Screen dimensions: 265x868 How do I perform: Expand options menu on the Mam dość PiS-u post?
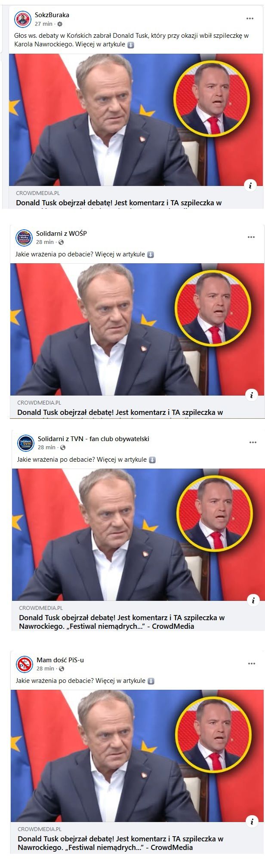252,664
